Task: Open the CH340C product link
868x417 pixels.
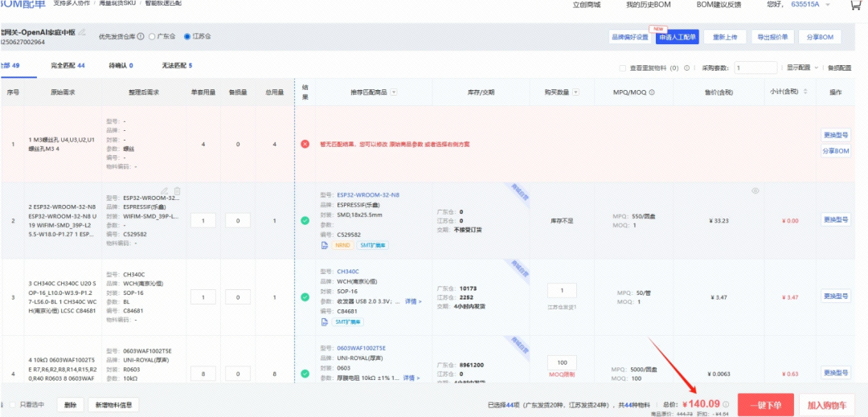Action: click(x=348, y=272)
